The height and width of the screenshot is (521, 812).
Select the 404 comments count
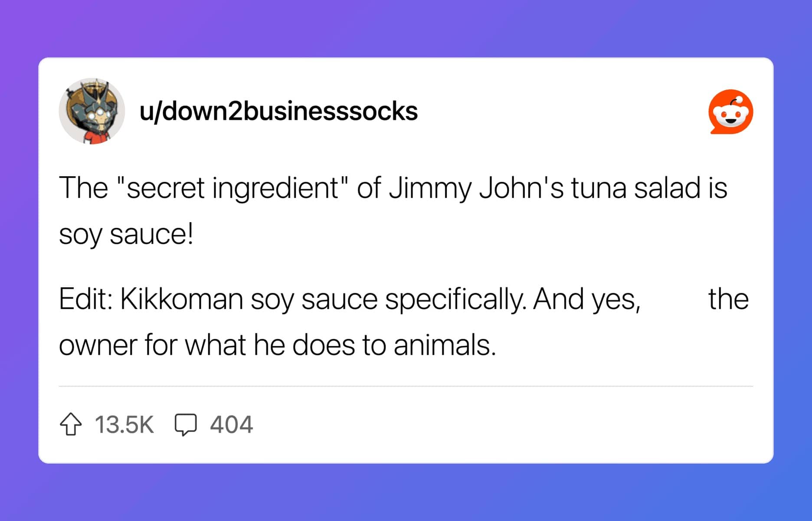232,424
